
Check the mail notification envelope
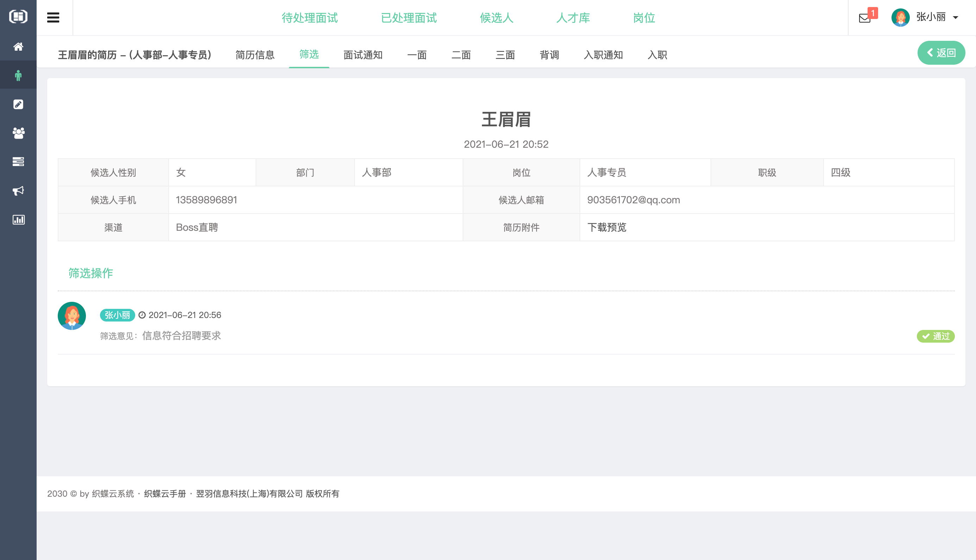click(864, 17)
